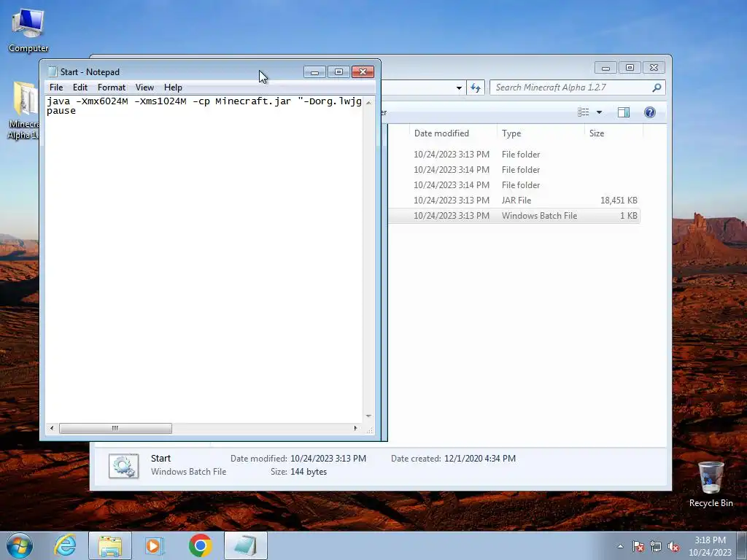
Task: Click the Show desktop button
Action: click(x=742, y=545)
